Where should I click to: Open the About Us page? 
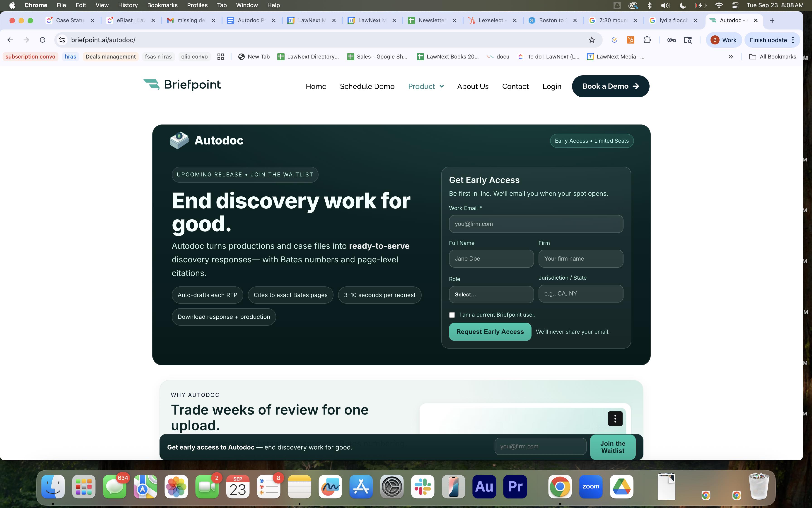pos(473,86)
